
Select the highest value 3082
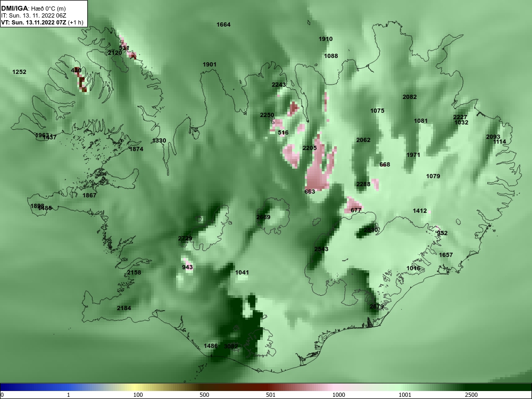(231, 346)
